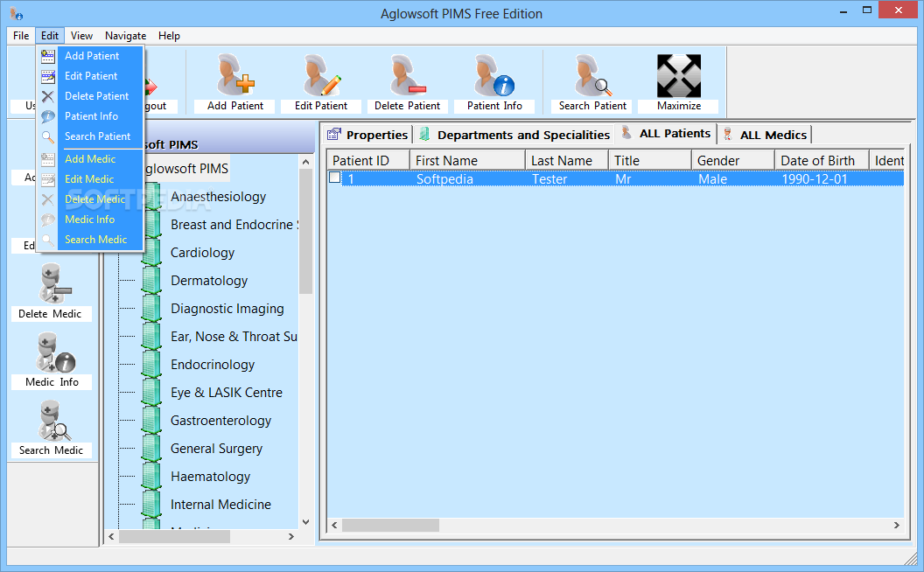This screenshot has width=924, height=572.
Task: Open Patient Info from the toolbar
Action: click(494, 75)
